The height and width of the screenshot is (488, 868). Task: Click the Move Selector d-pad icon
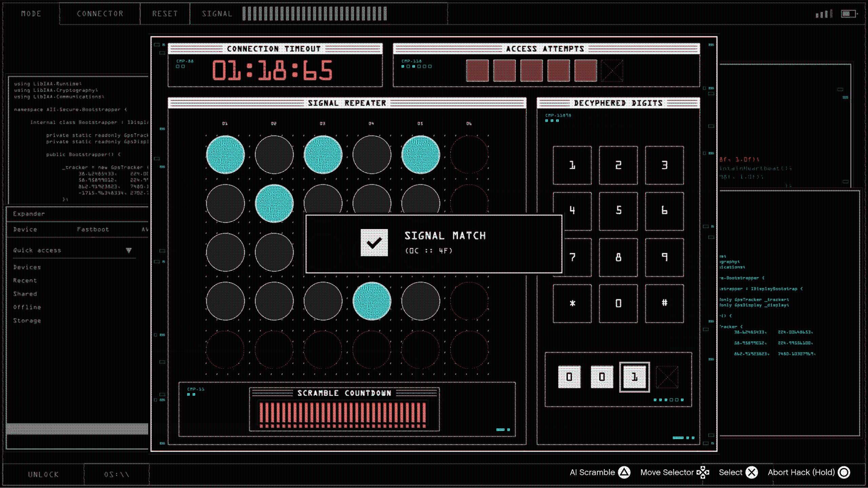[x=703, y=472]
